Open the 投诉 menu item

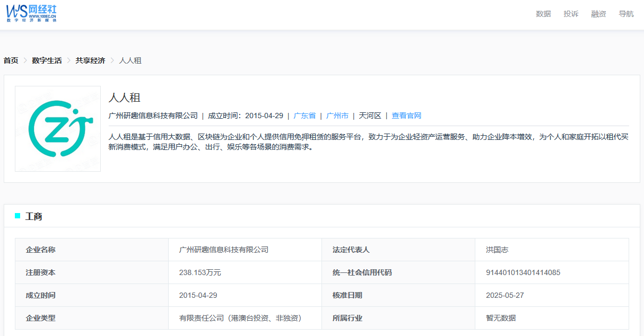571,14
